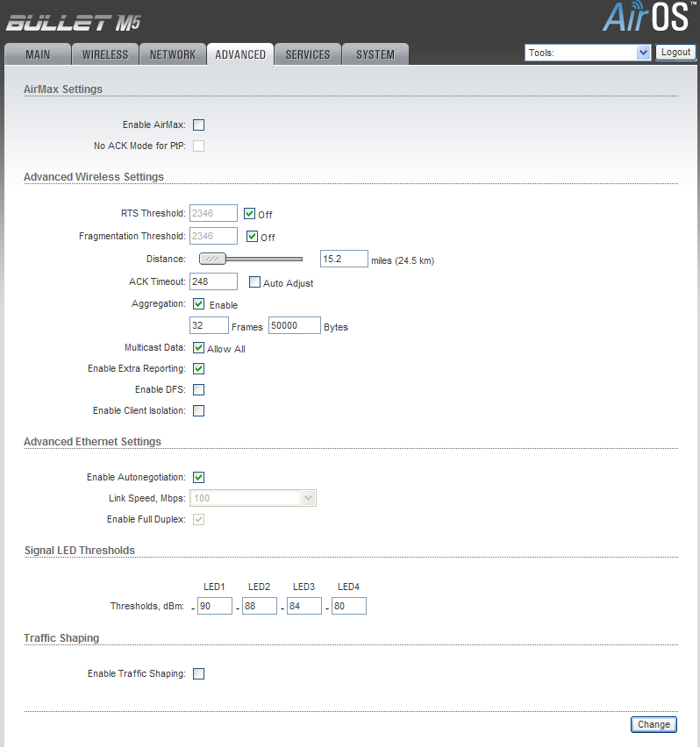The image size is (700, 747).
Task: Open the Link Speed Mbps dropdown
Action: coord(253,498)
